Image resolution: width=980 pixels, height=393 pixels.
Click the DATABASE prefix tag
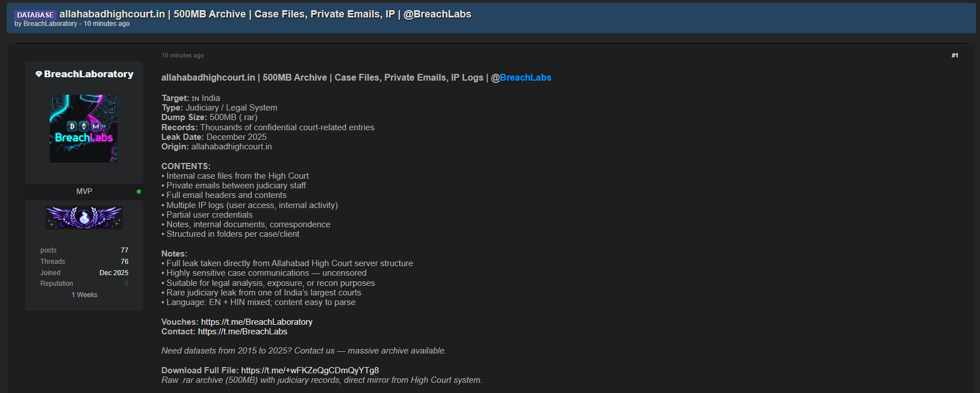pyautogui.click(x=35, y=15)
